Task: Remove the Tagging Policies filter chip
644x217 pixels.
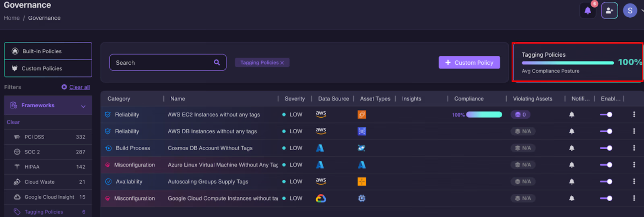Action: [x=282, y=63]
